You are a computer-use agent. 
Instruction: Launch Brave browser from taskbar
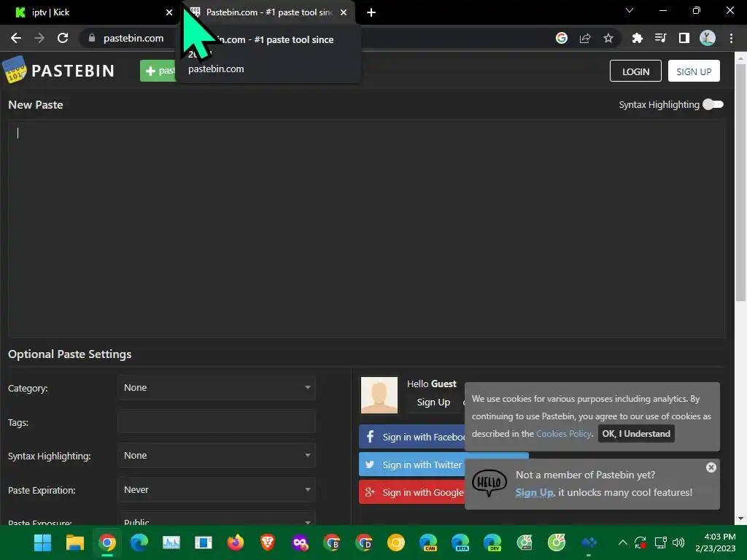click(268, 542)
